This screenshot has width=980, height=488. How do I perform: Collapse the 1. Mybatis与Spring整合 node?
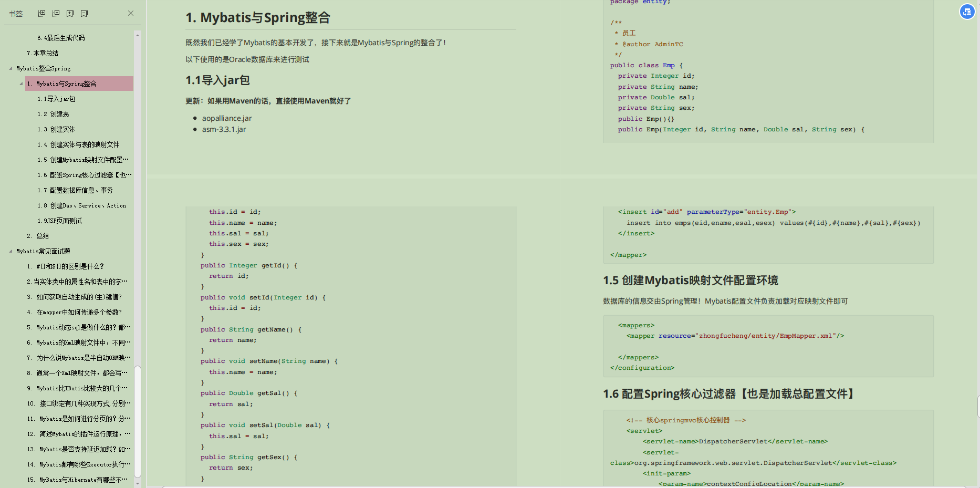21,84
